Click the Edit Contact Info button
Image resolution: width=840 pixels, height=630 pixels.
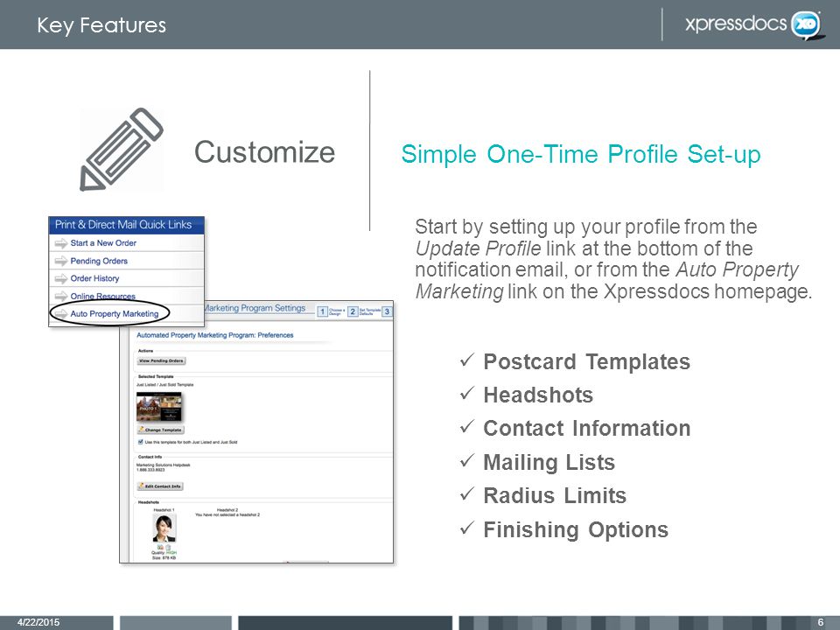click(x=160, y=486)
